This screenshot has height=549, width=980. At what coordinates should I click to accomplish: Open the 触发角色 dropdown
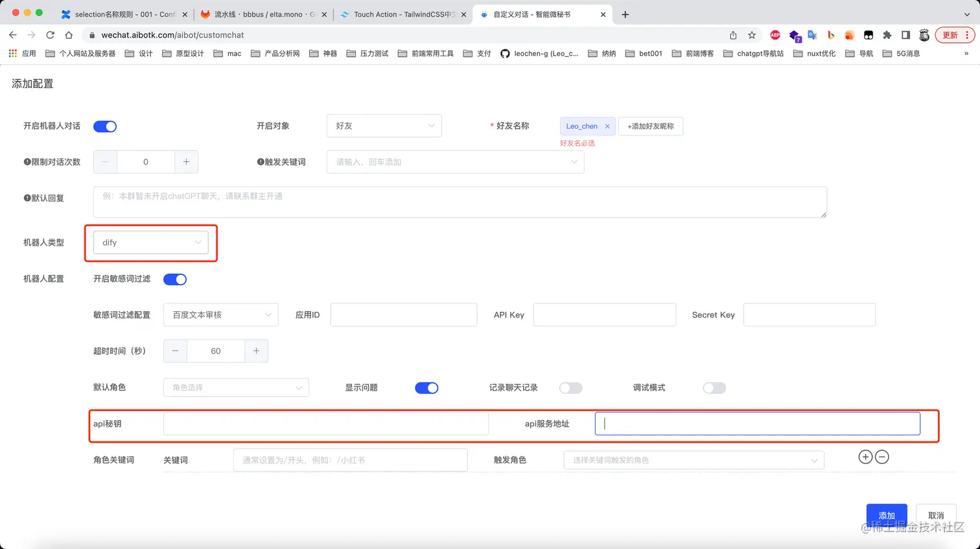[694, 460]
